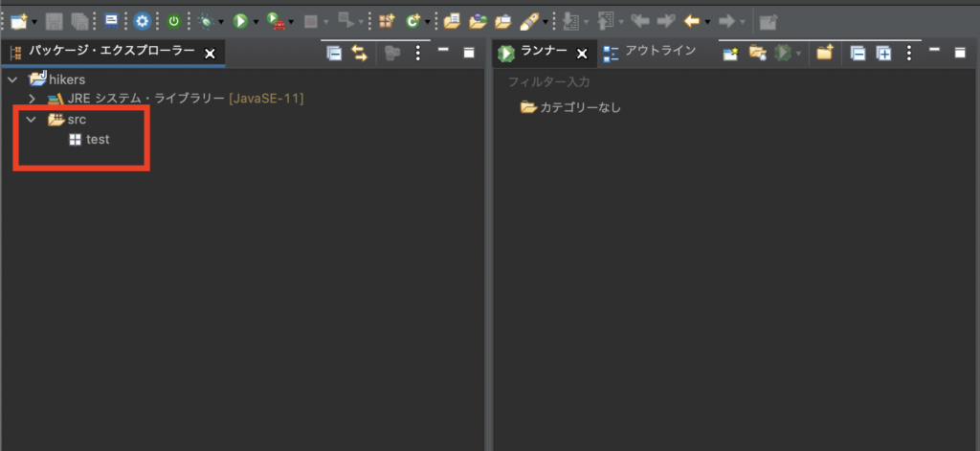The height and width of the screenshot is (451, 980).
Task: Click the blue gear settings icon
Action: [x=143, y=21]
